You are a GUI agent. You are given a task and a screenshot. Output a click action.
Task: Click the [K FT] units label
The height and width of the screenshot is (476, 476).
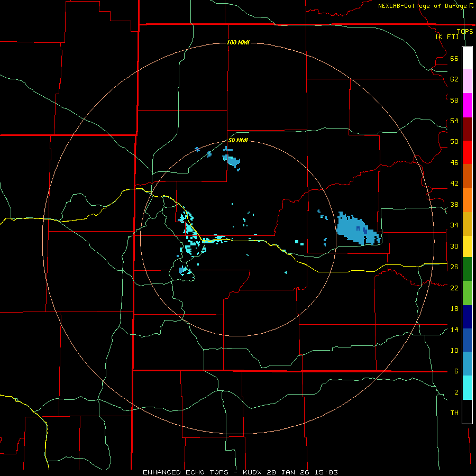tap(447, 36)
